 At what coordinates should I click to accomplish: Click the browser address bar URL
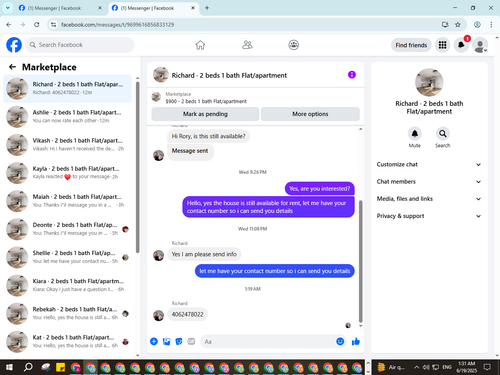[x=117, y=24]
